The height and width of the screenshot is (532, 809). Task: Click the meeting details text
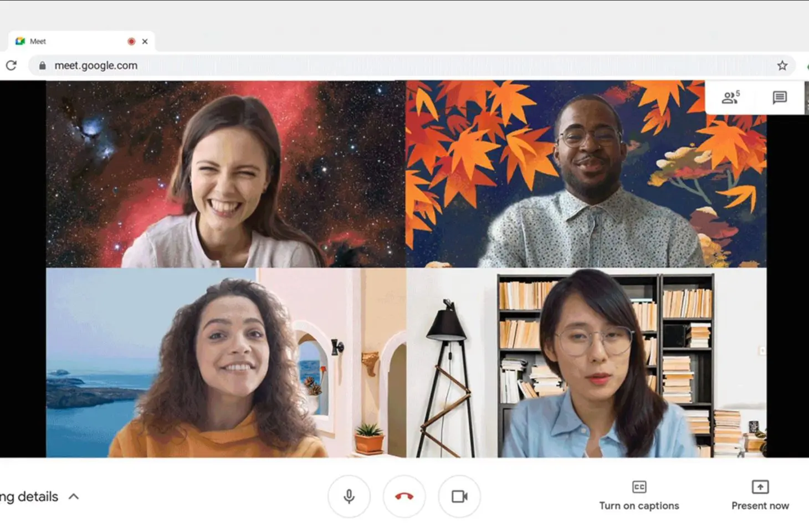coord(29,497)
